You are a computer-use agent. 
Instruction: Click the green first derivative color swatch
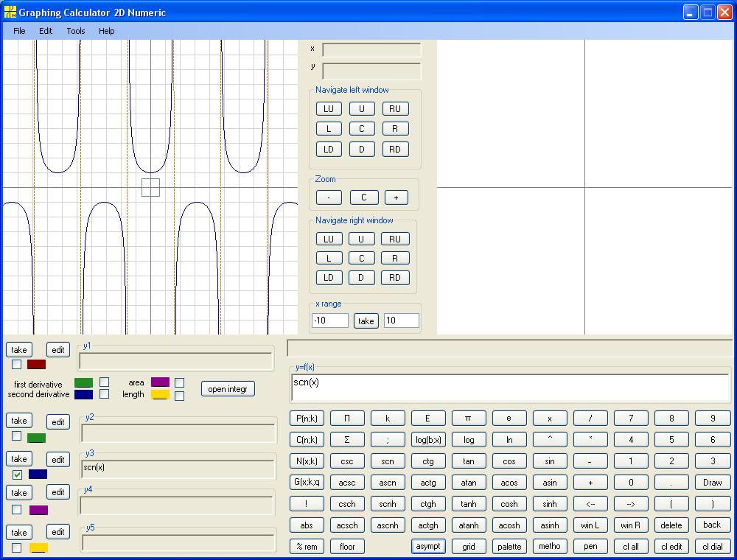pyautogui.click(x=84, y=383)
